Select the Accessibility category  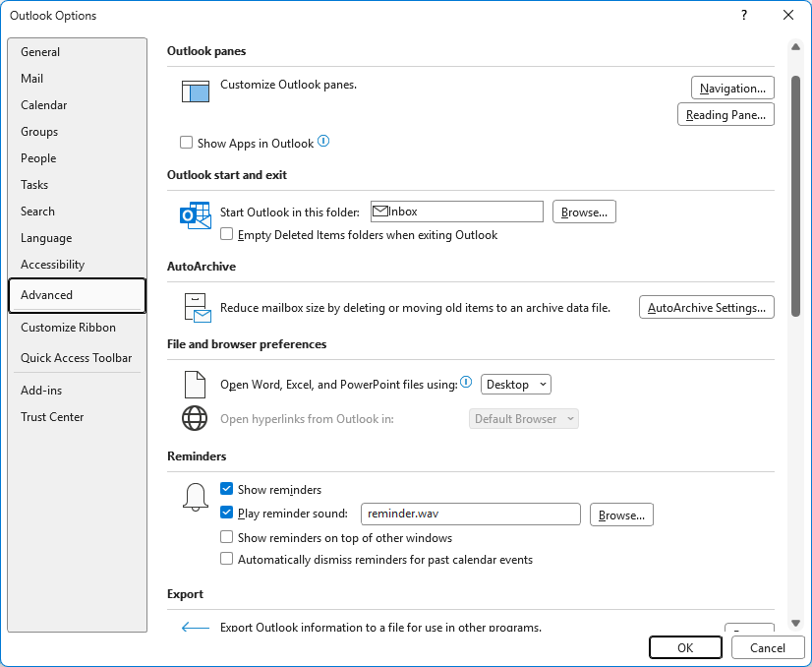tap(77, 265)
